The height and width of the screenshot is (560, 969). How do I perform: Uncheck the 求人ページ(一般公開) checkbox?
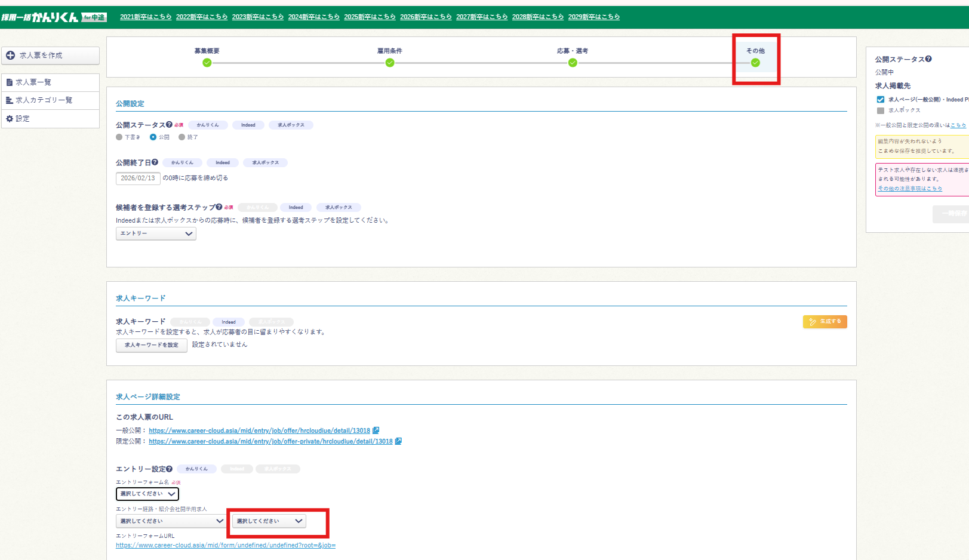pyautogui.click(x=880, y=100)
